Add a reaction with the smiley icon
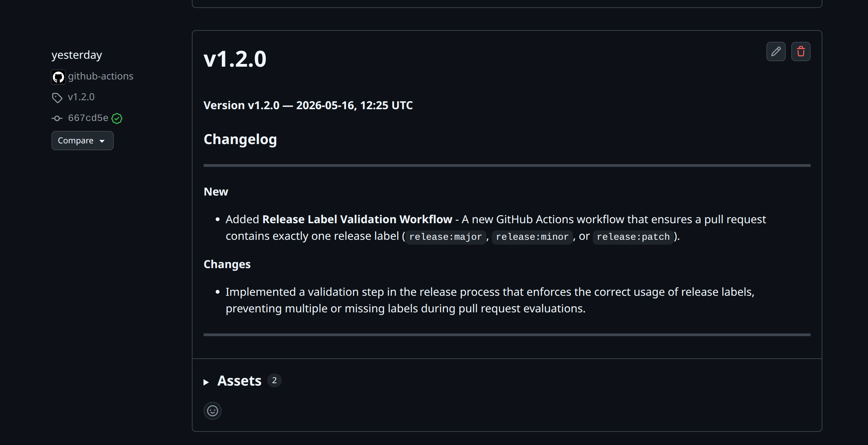The image size is (868, 445). (212, 411)
